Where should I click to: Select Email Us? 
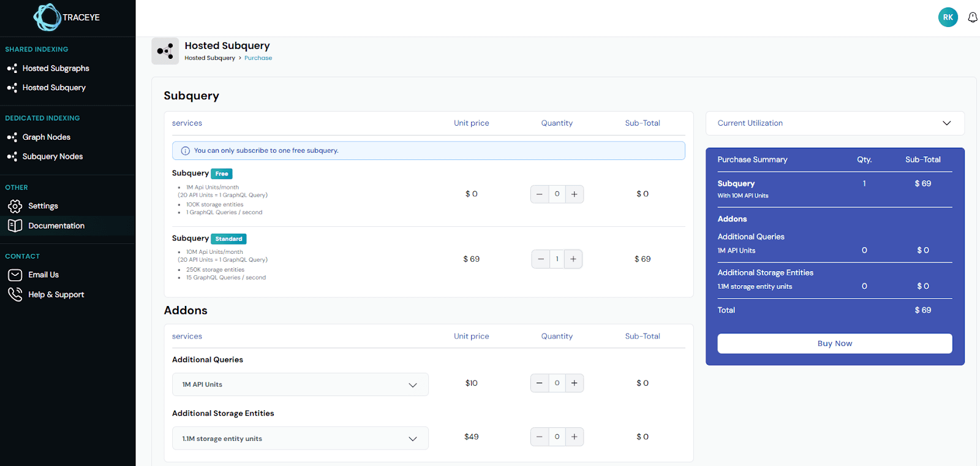[x=43, y=275]
